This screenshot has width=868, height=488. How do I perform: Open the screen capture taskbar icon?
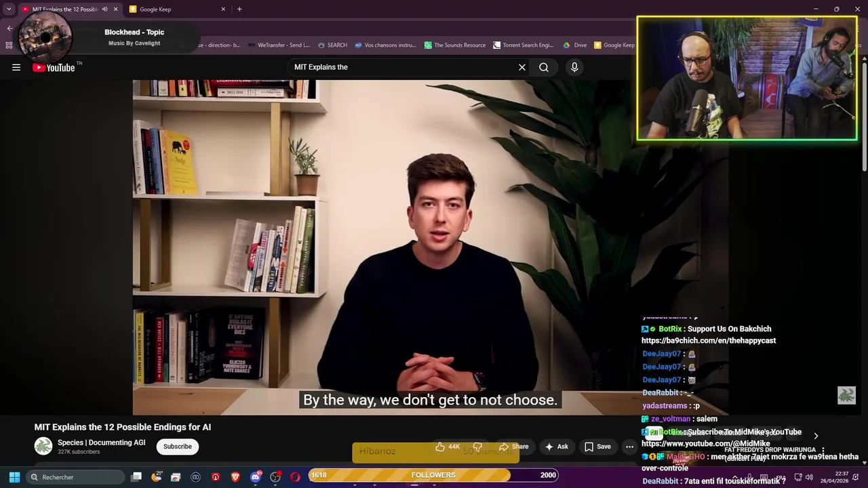pyautogui.click(x=196, y=477)
